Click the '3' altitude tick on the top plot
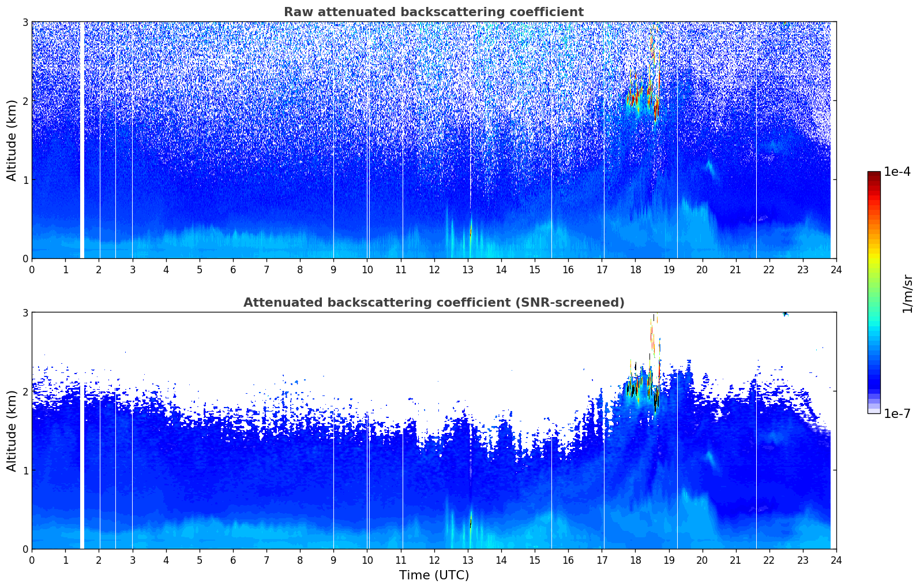The height and width of the screenshot is (588, 920). click(25, 22)
